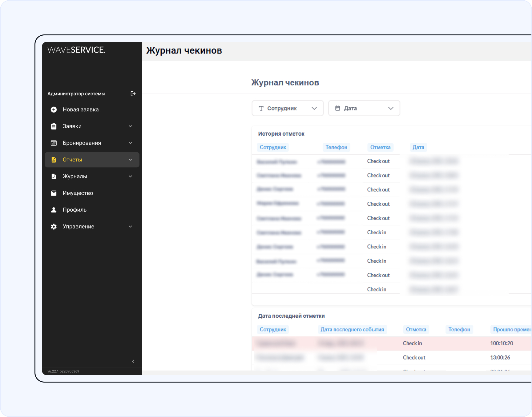The width and height of the screenshot is (532, 417).
Task: Open the Имущество menu item
Action: [x=78, y=193]
